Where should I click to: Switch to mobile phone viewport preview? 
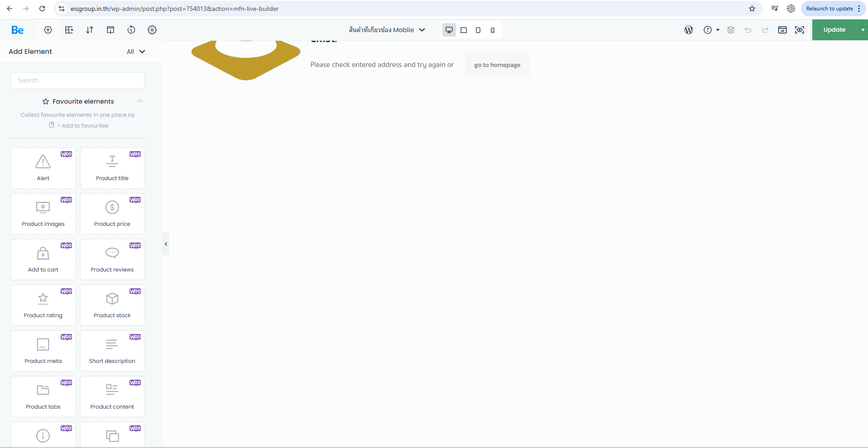[493, 30]
